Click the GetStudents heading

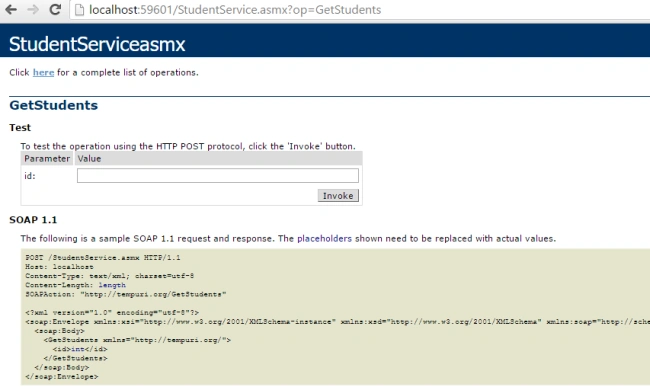(53, 105)
